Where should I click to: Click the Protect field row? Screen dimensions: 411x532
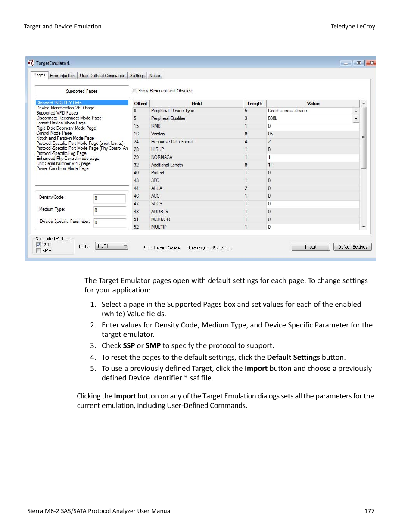click(x=246, y=173)
